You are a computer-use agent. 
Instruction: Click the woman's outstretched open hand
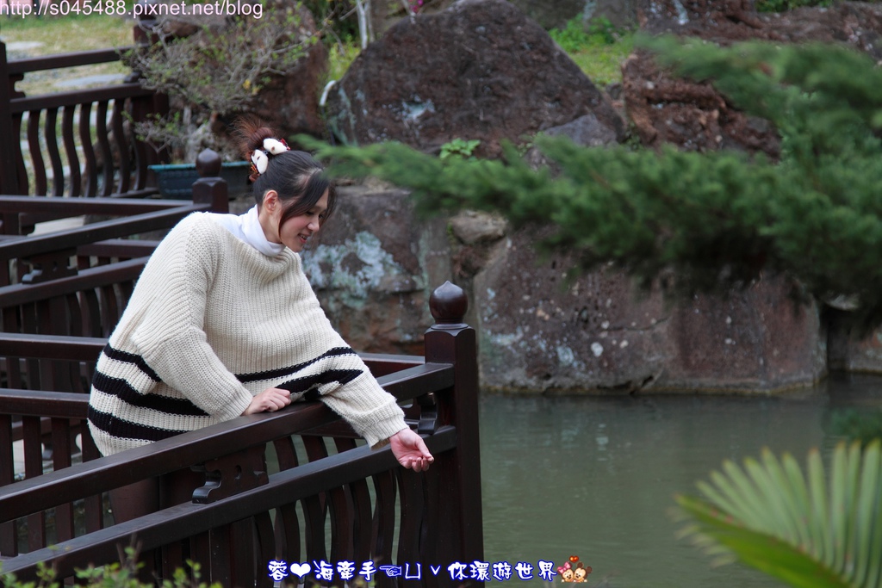click(x=412, y=450)
